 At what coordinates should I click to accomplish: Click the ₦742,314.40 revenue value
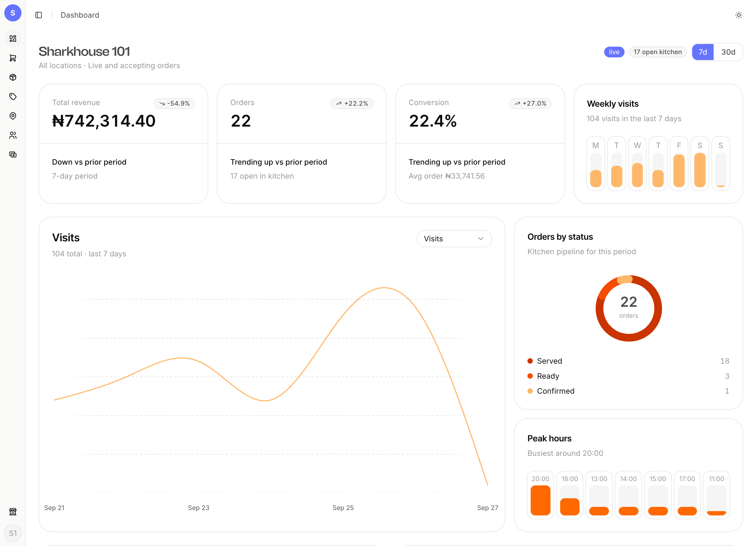104,121
